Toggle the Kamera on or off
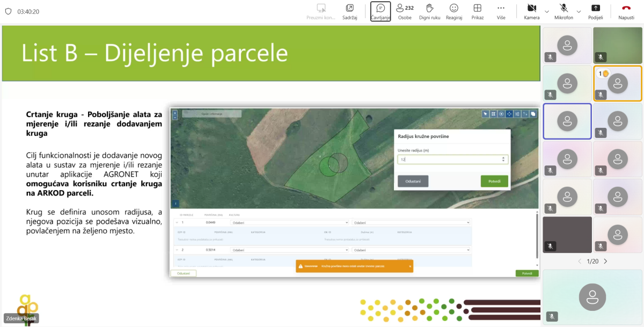Image resolution: width=644 pixels, height=327 pixels. pos(532,11)
